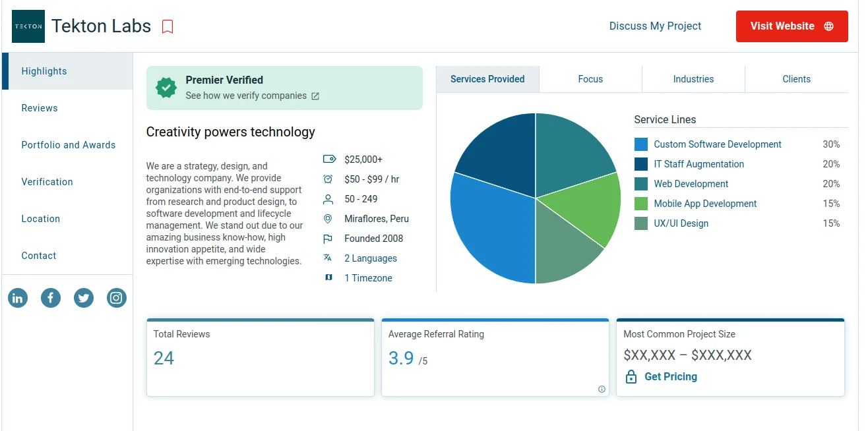Click Founded 2008 text
The height and width of the screenshot is (431, 868).
click(x=373, y=239)
